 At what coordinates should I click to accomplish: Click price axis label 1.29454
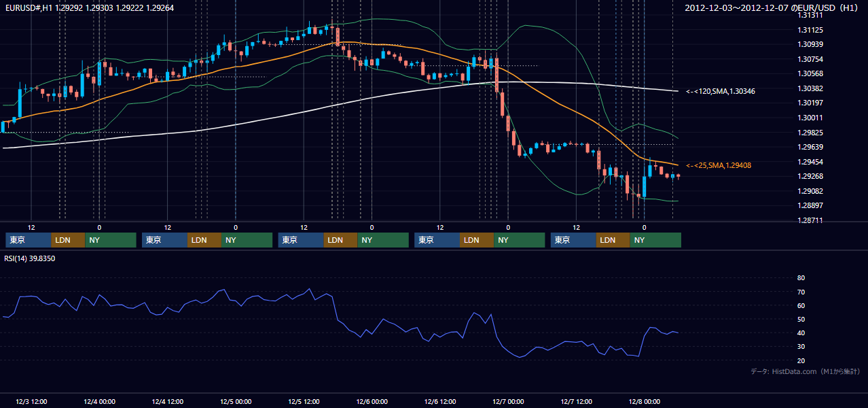coord(810,162)
